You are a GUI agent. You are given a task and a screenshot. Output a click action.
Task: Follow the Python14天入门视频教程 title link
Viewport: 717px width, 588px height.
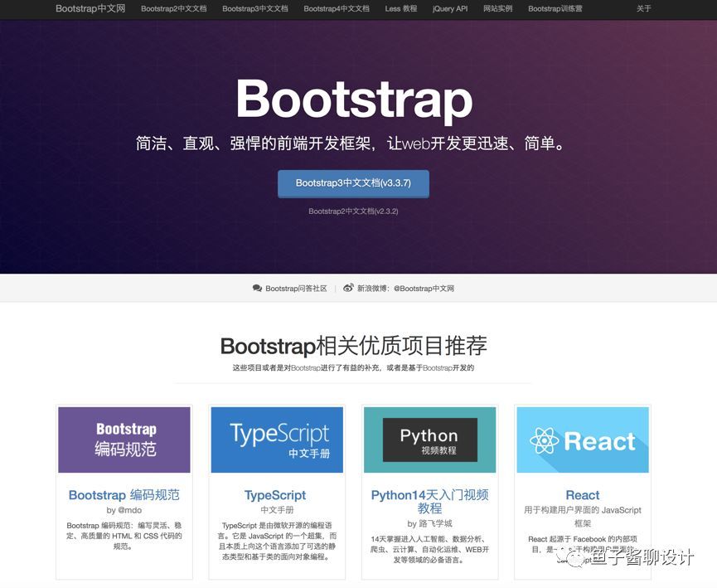[x=430, y=502]
